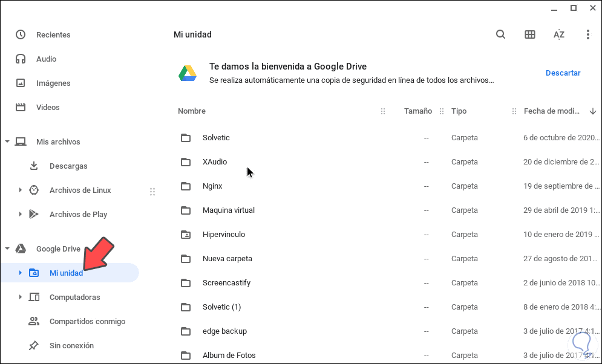
Task: Dismiss the welcome banner with Descartar
Action: pyautogui.click(x=563, y=73)
